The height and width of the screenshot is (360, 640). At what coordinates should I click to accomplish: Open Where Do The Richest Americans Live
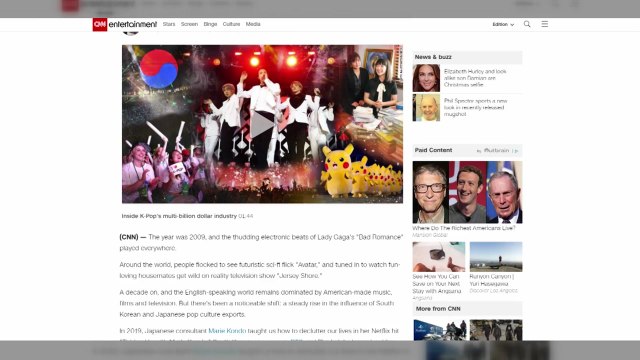(464, 228)
